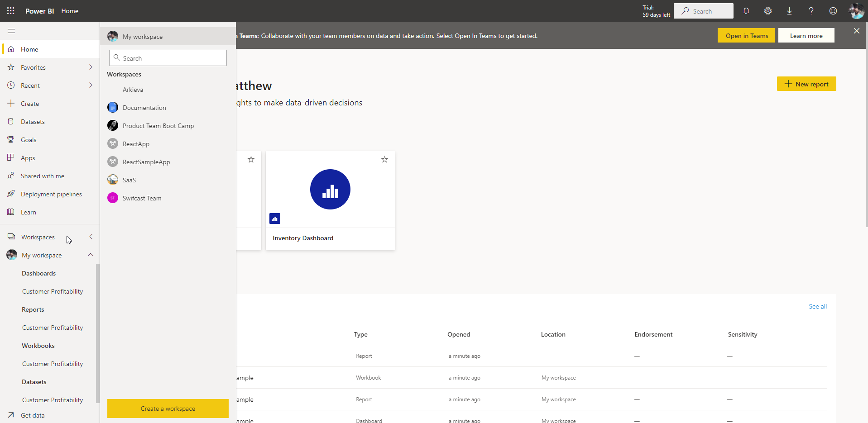Screen dimensions: 868x423
Task: Create a New report
Action: [806, 84]
